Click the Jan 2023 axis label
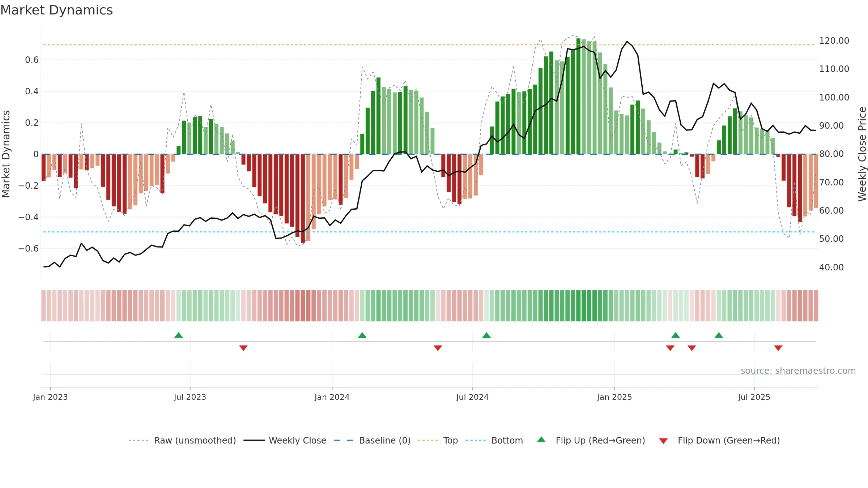868x488 pixels. (50, 397)
